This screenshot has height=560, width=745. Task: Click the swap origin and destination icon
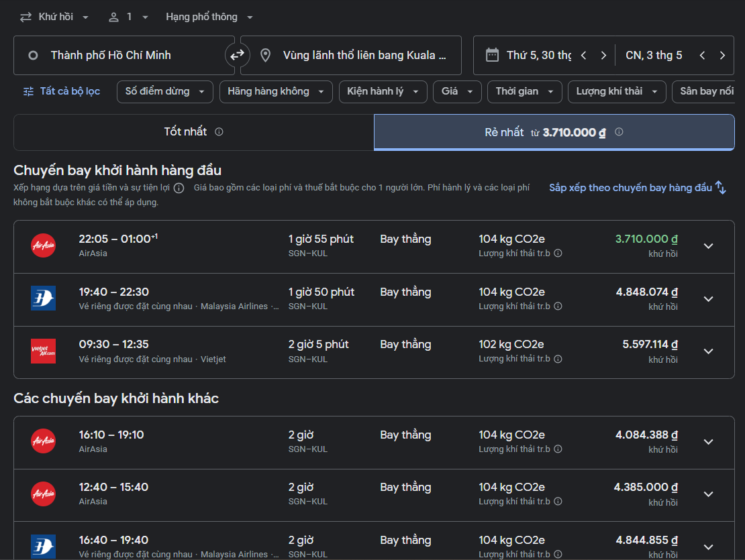(237, 55)
